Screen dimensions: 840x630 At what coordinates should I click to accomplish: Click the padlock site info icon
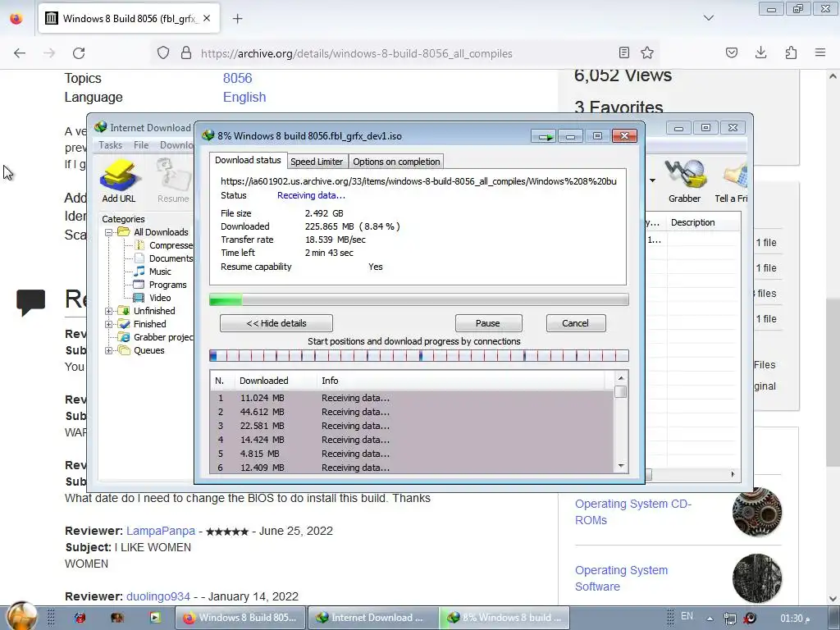[186, 53]
